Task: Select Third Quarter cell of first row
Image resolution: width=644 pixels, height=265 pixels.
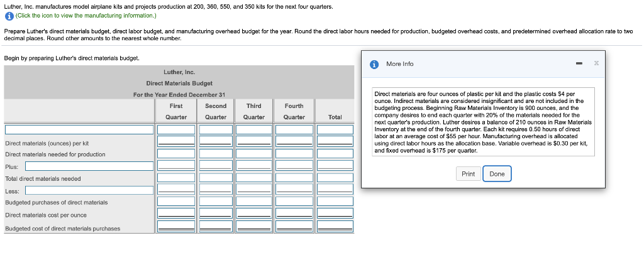Action: pyautogui.click(x=254, y=129)
